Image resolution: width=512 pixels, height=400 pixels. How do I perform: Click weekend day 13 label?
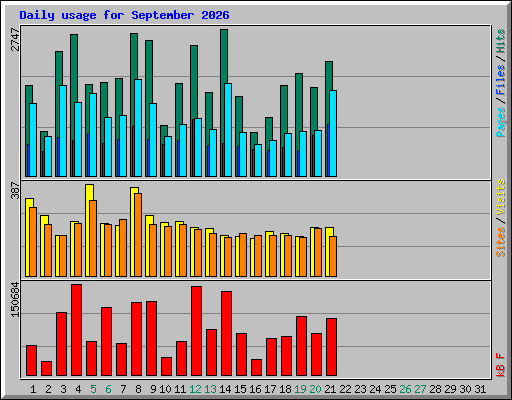coord(210,389)
